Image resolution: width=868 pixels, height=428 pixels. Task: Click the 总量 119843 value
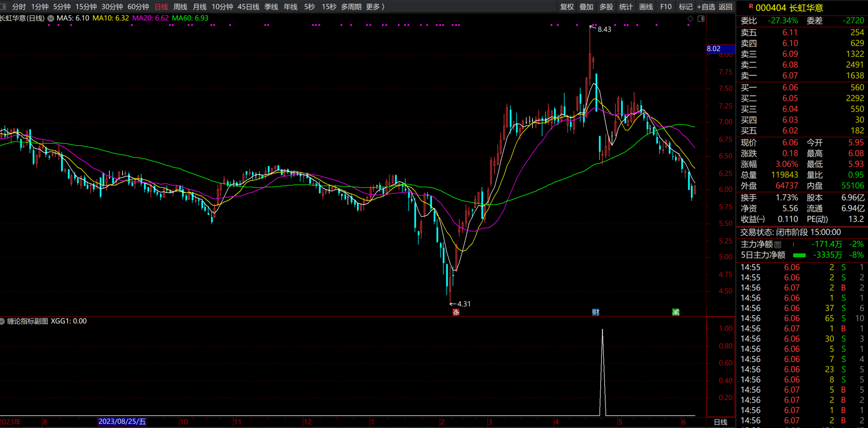[x=784, y=175]
